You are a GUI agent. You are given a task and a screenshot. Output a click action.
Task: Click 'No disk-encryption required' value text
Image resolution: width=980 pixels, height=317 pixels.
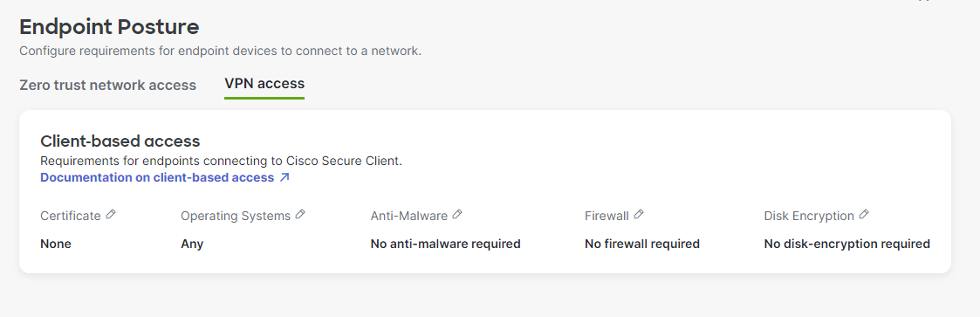[x=846, y=244]
